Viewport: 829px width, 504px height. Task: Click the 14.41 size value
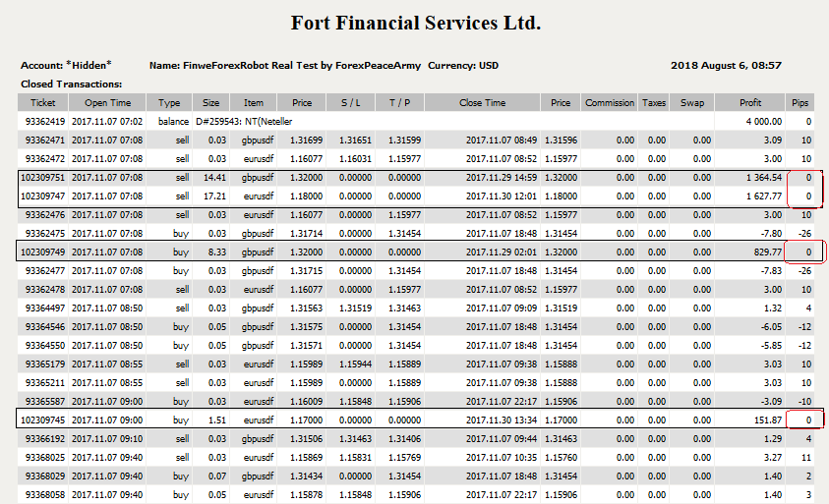point(214,178)
